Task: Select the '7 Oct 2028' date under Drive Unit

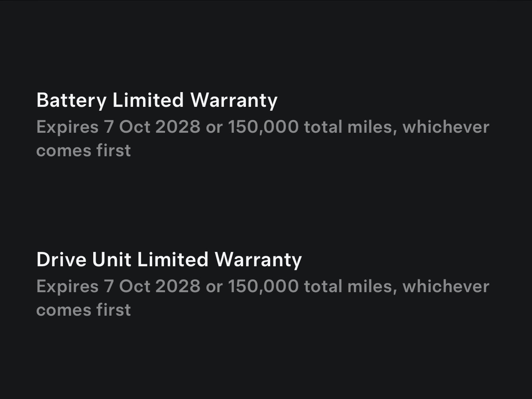Action: [x=152, y=287]
